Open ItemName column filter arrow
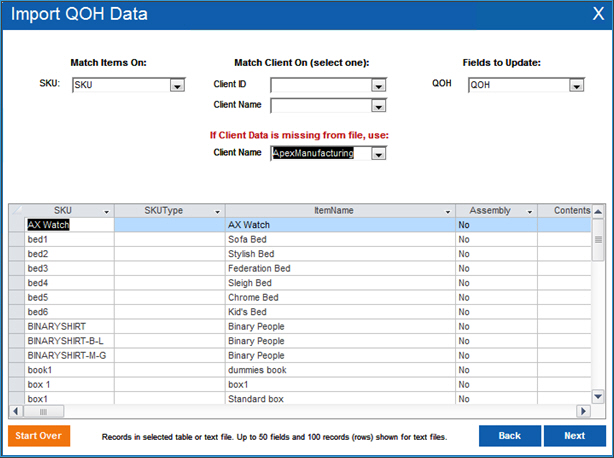The width and height of the screenshot is (614, 458). tap(448, 212)
